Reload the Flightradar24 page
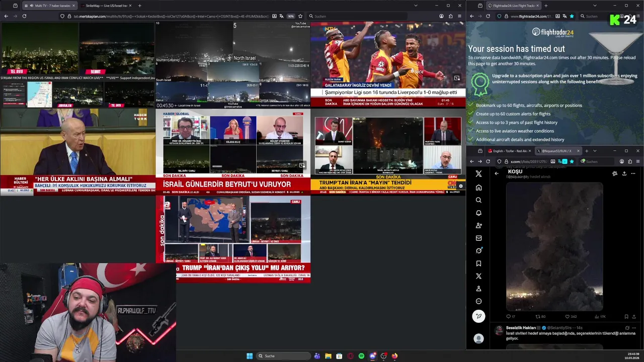 [x=488, y=16]
